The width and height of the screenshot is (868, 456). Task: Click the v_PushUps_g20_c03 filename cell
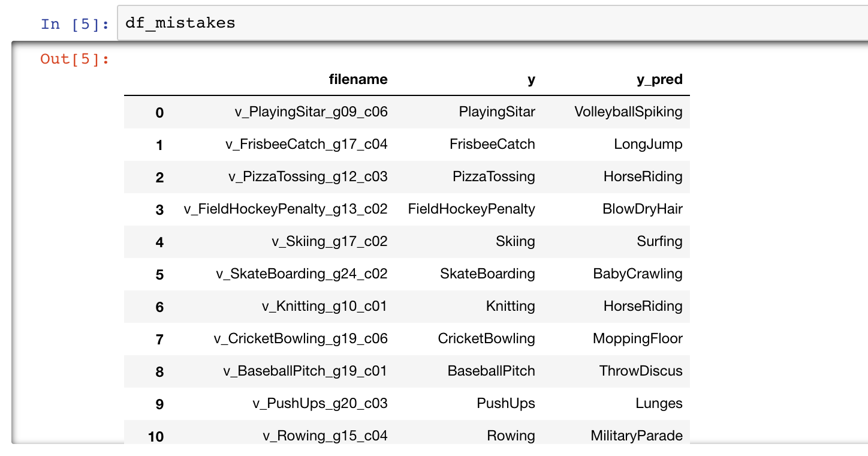pyautogui.click(x=320, y=403)
